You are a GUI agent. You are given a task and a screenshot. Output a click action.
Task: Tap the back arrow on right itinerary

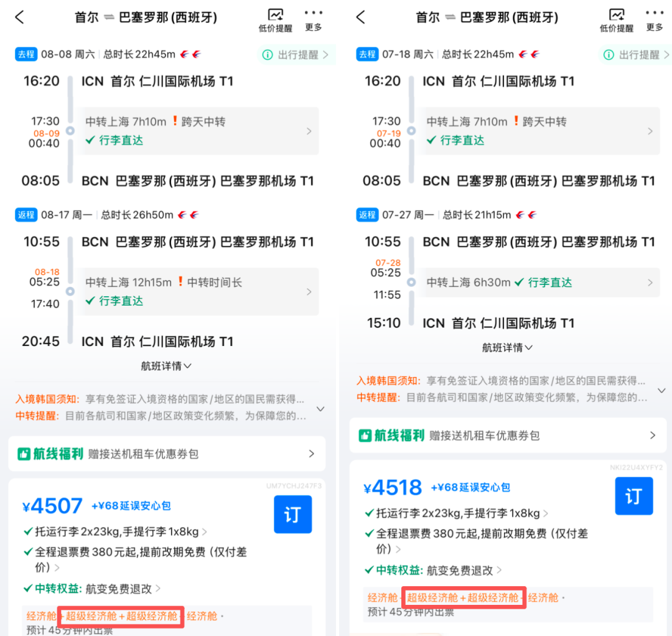pyautogui.click(x=360, y=17)
